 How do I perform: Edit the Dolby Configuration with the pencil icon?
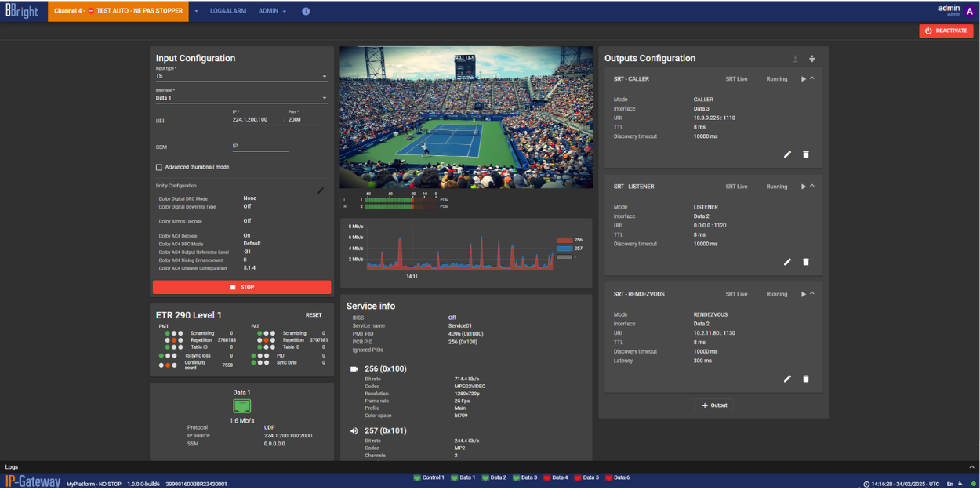click(x=320, y=191)
